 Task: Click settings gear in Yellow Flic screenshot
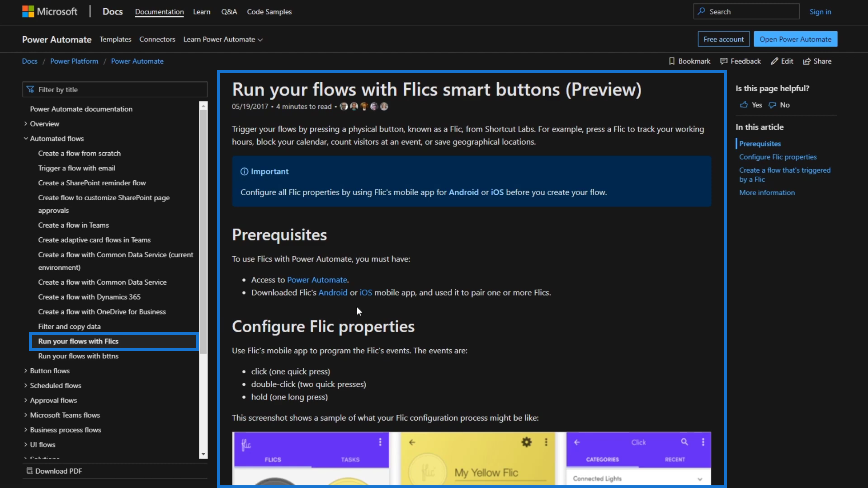[527, 442]
